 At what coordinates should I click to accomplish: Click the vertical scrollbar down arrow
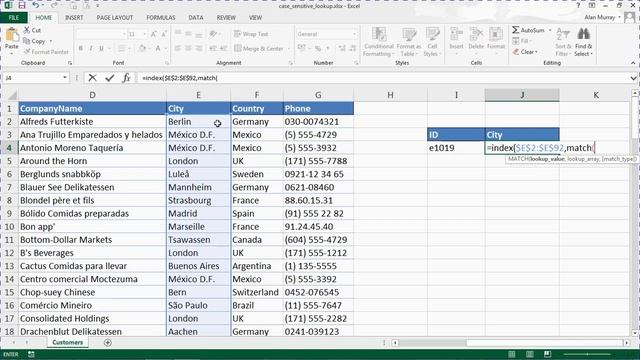[x=635, y=333]
